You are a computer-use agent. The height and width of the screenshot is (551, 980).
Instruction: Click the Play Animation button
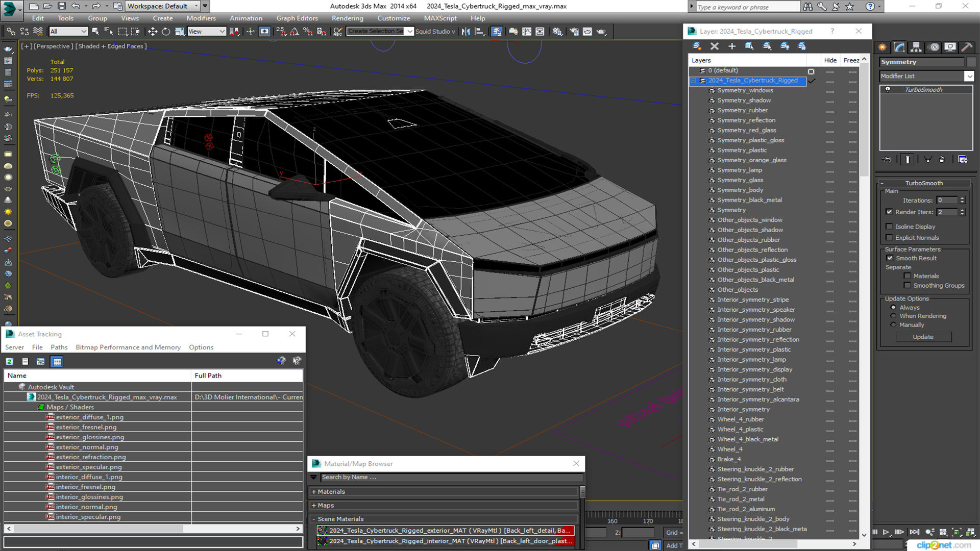tap(886, 532)
